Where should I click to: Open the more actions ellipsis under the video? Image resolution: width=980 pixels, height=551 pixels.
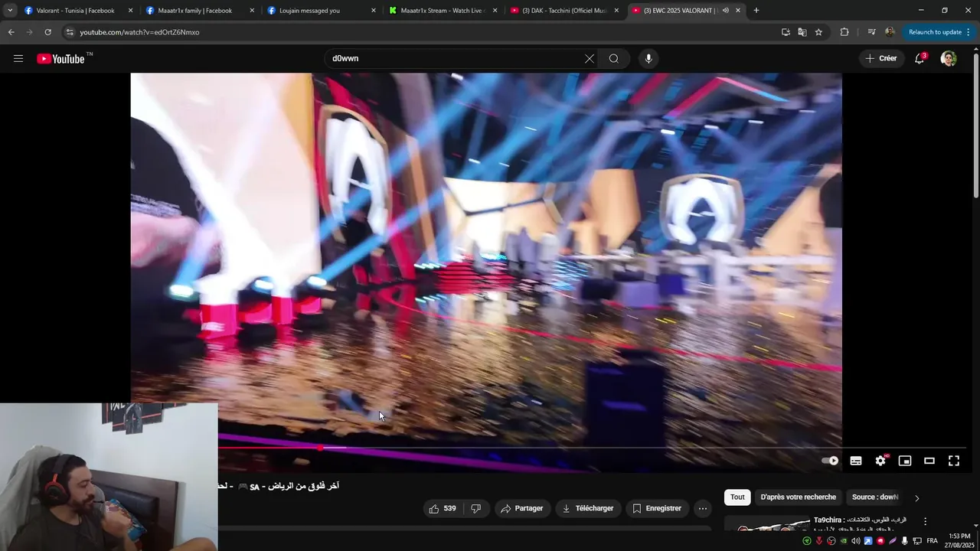click(703, 508)
